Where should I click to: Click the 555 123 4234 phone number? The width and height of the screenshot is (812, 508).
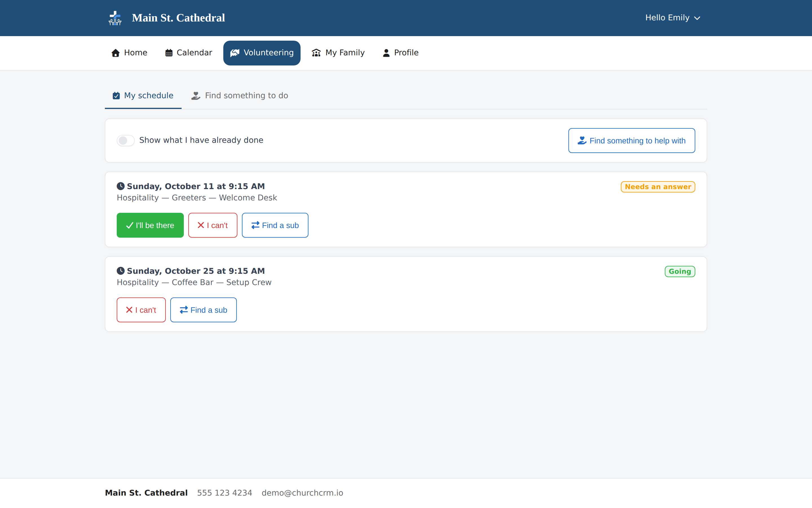(224, 493)
